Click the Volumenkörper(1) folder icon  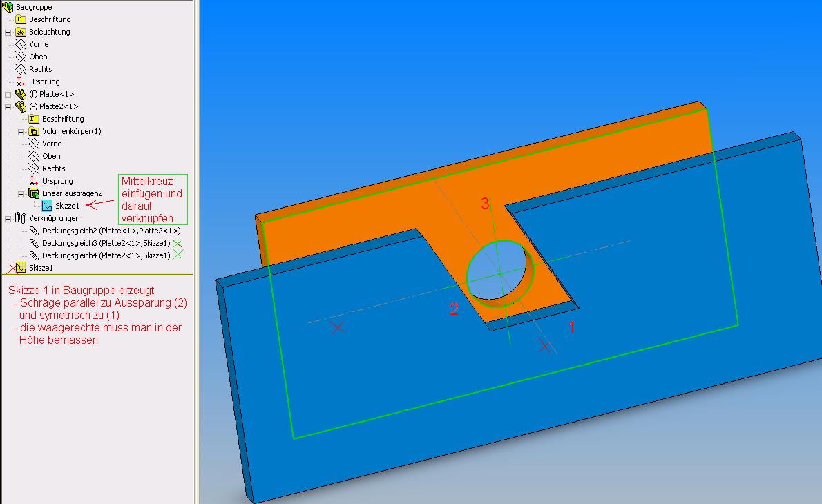click(34, 131)
